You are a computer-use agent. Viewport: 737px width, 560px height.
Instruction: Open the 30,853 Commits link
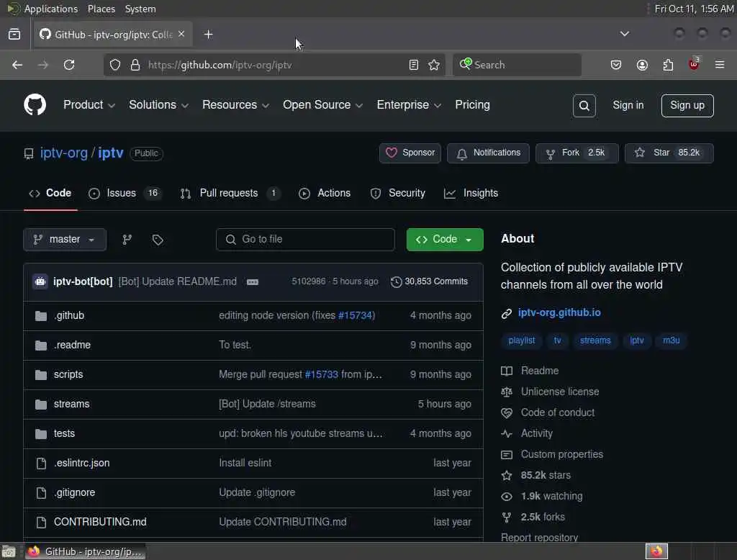click(429, 281)
